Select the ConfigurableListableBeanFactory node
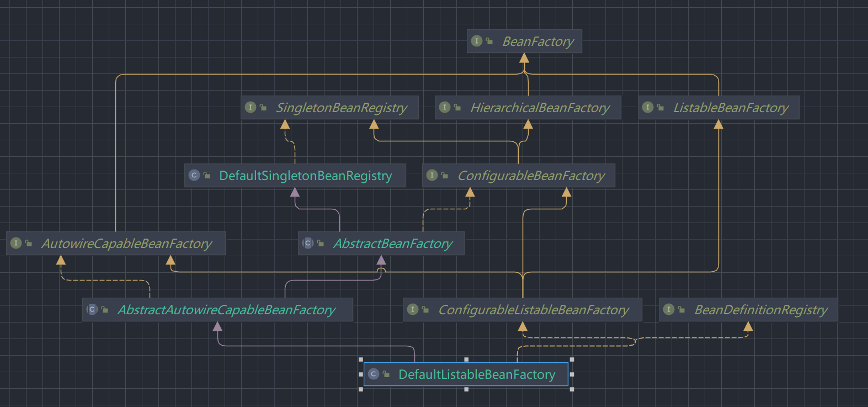 point(523,310)
